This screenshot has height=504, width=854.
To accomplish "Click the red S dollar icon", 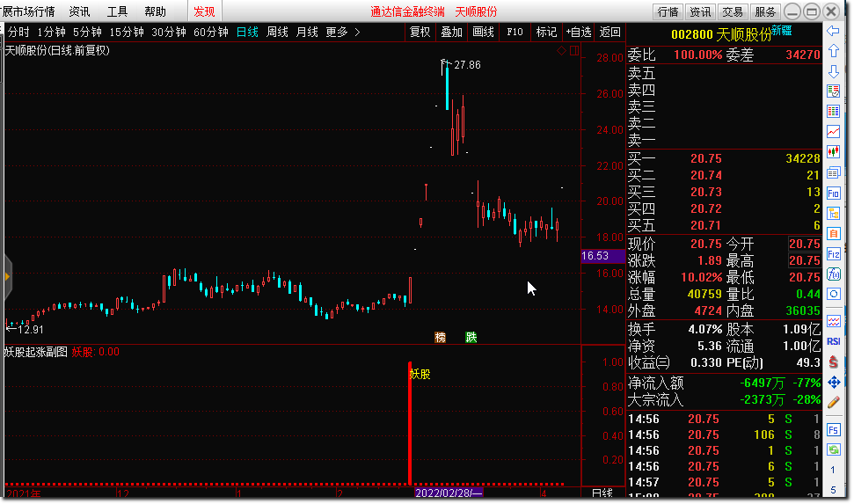I will click(833, 362).
